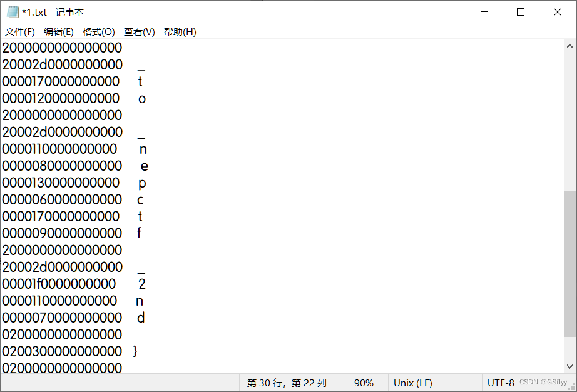This screenshot has width=577, height=392.
Task: Maximize the Notepad window
Action: [x=520, y=11]
